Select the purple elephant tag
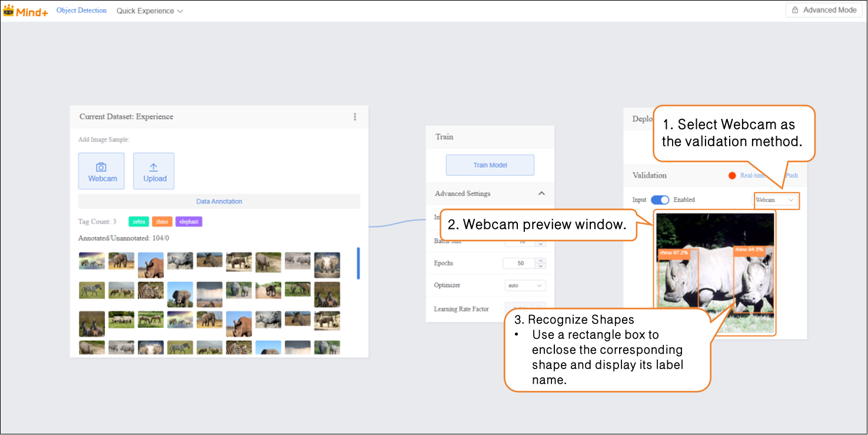Image resolution: width=868 pixels, height=435 pixels. click(188, 222)
